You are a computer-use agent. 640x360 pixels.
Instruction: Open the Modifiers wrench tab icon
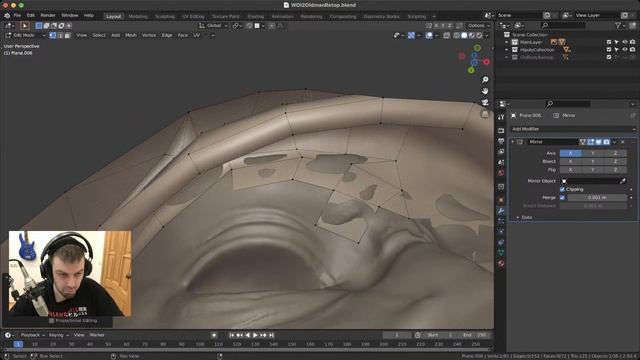coord(501,211)
